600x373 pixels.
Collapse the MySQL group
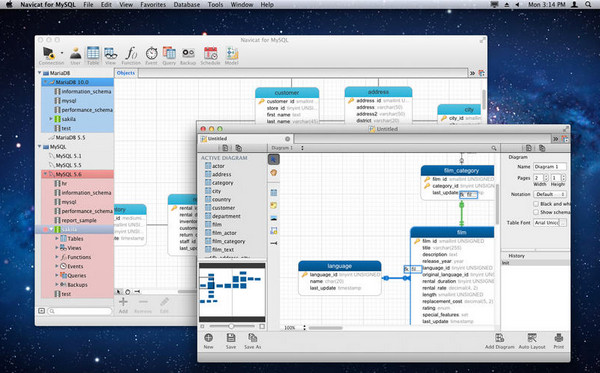(x=39, y=147)
